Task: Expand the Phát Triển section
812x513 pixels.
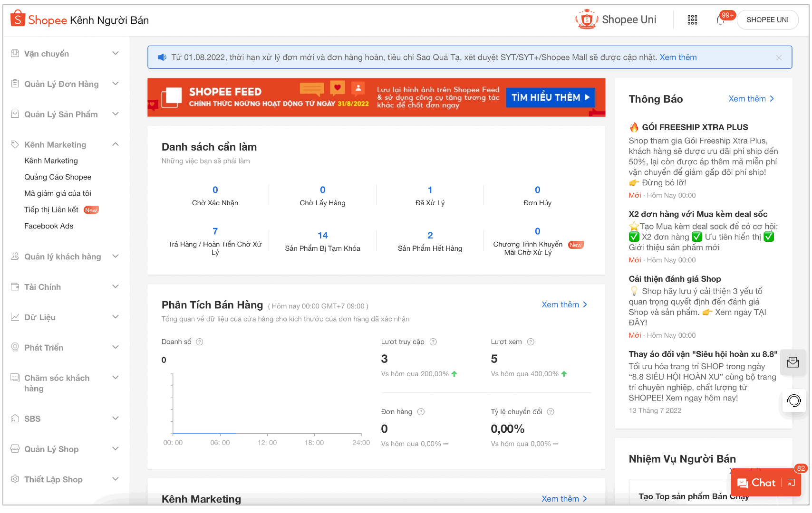Action: point(116,347)
